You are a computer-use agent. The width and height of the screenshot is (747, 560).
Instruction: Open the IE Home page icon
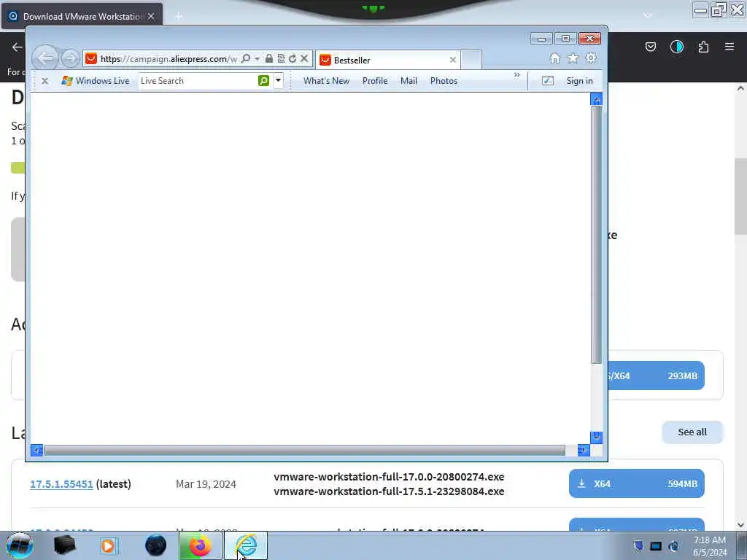555,58
